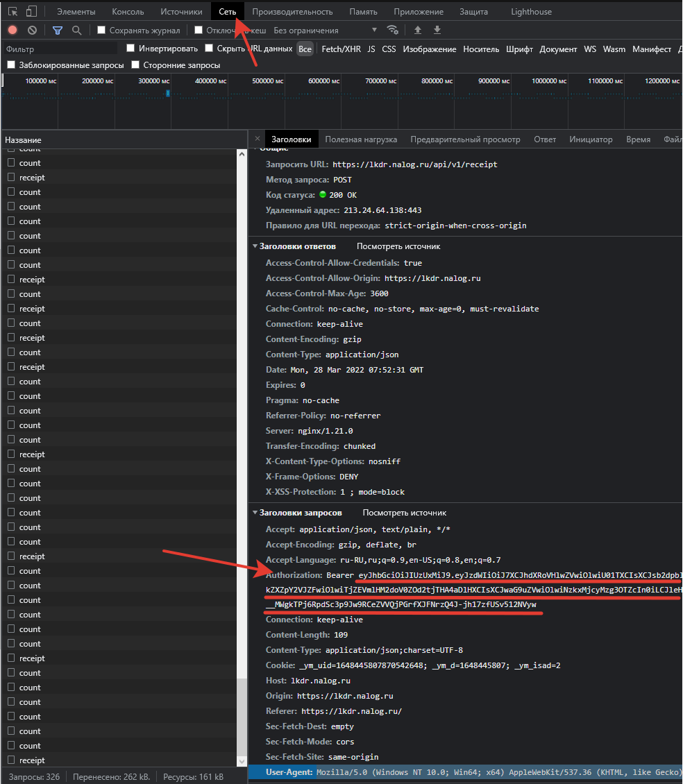Click into the Фильтр text field

point(59,49)
